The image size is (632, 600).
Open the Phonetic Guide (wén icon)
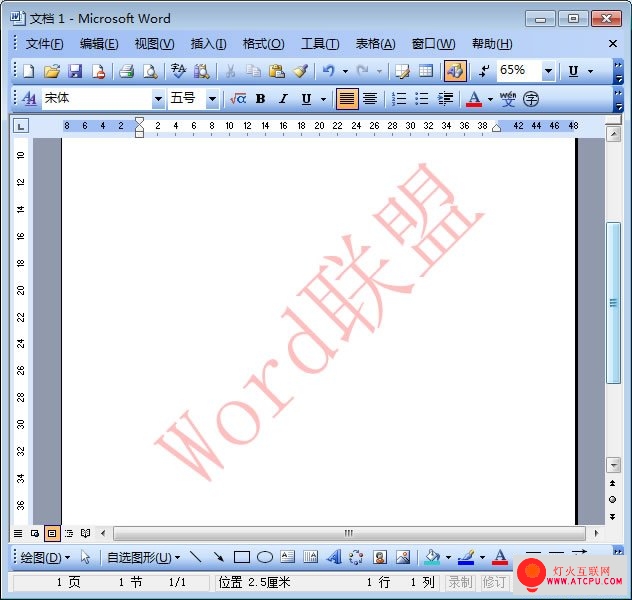click(x=508, y=99)
